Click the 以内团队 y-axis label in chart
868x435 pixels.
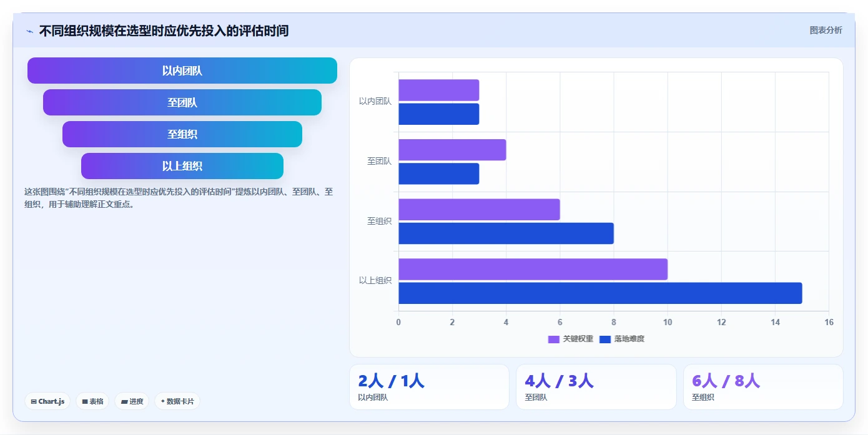(x=375, y=101)
